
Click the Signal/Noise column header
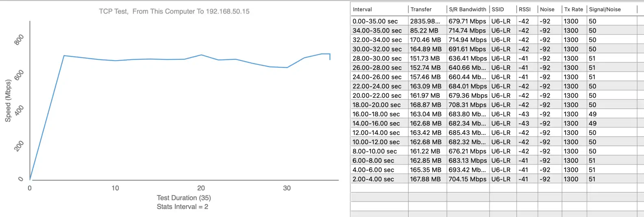[605, 9]
